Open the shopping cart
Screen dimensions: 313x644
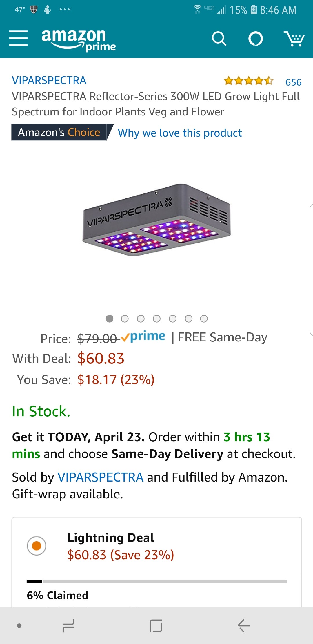(294, 39)
